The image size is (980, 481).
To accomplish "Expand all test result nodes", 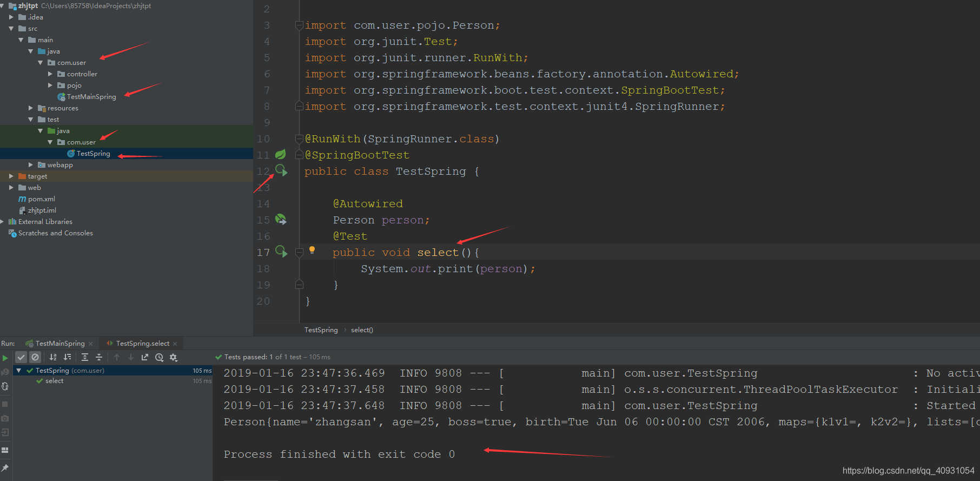I will pyautogui.click(x=85, y=357).
